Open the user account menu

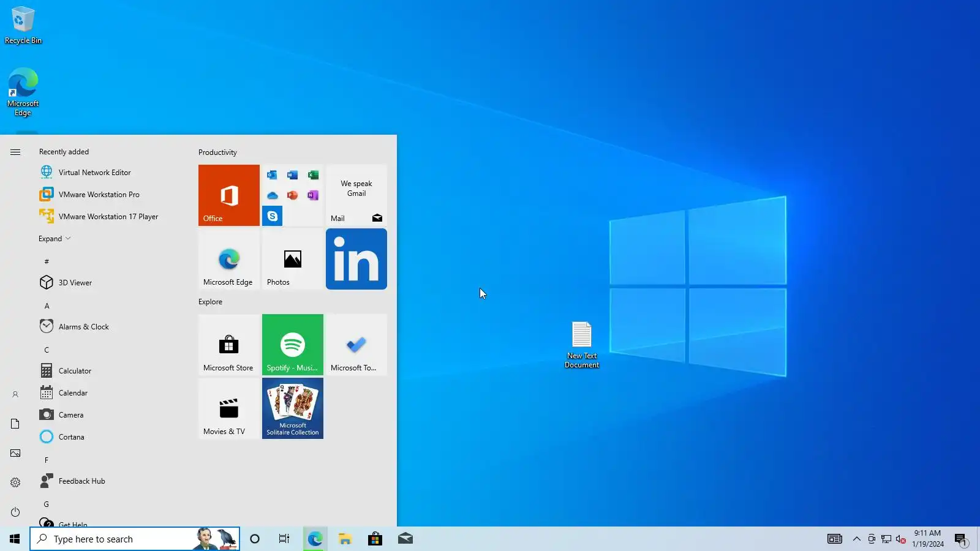pyautogui.click(x=15, y=394)
